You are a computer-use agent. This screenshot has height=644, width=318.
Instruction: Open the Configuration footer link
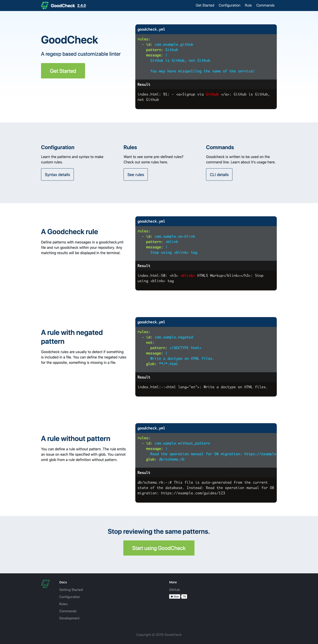pyautogui.click(x=69, y=597)
